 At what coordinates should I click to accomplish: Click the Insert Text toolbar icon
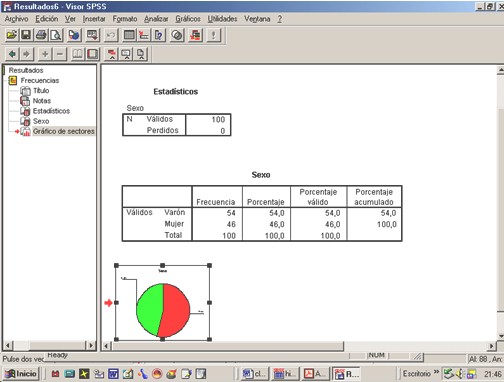(141, 54)
